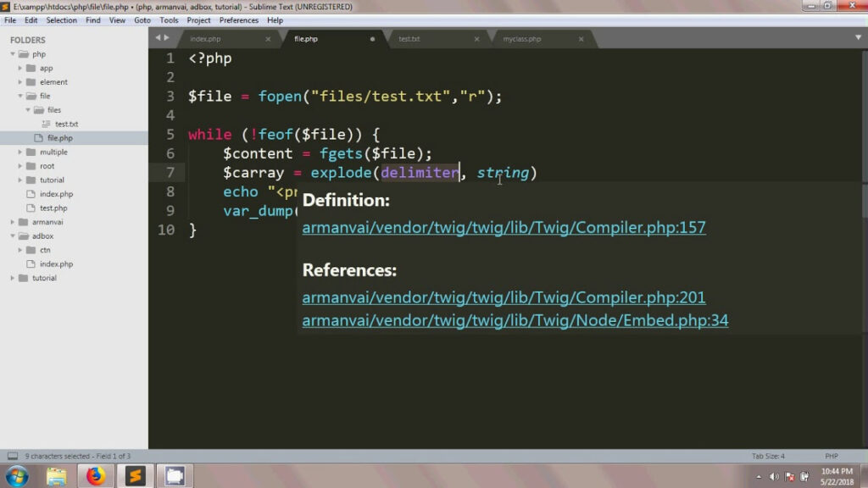Screen dimensions: 868x488
Task: Open index.php under php folder
Action: (x=57, y=194)
